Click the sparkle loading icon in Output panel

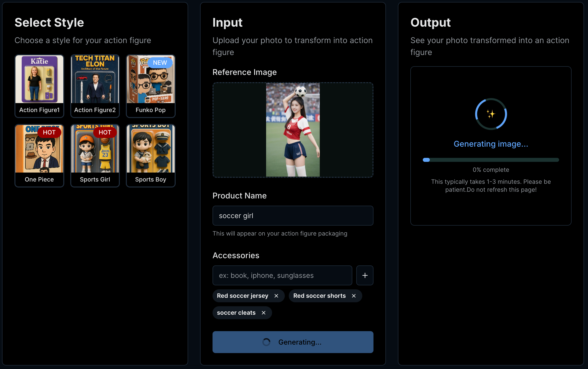pyautogui.click(x=491, y=114)
